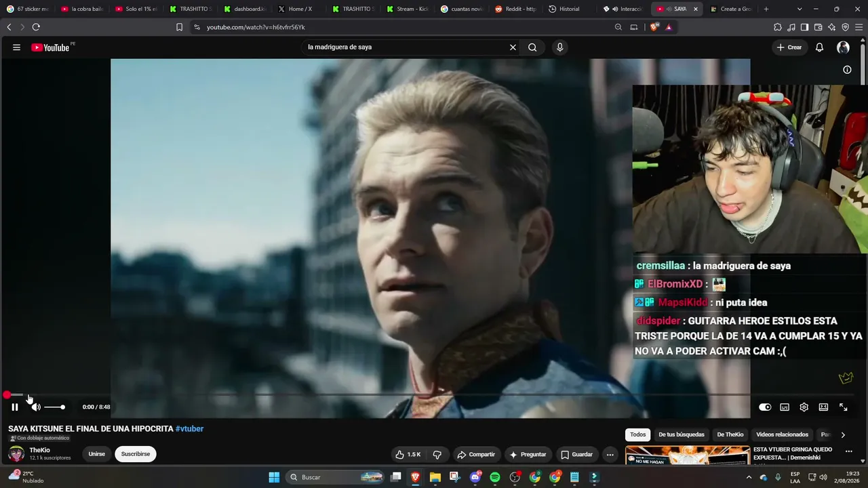Select the 'Videos relacionados' chip
Viewport: 868px width, 488px height.
[x=782, y=434]
